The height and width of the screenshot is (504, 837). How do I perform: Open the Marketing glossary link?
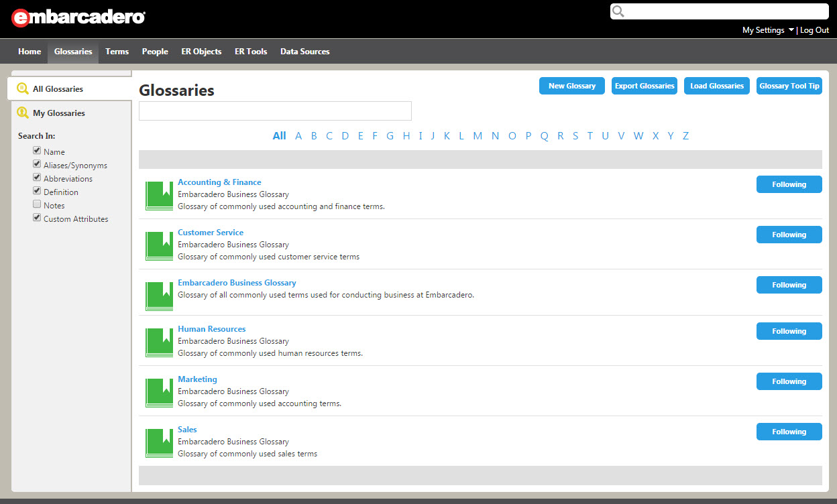tap(197, 379)
